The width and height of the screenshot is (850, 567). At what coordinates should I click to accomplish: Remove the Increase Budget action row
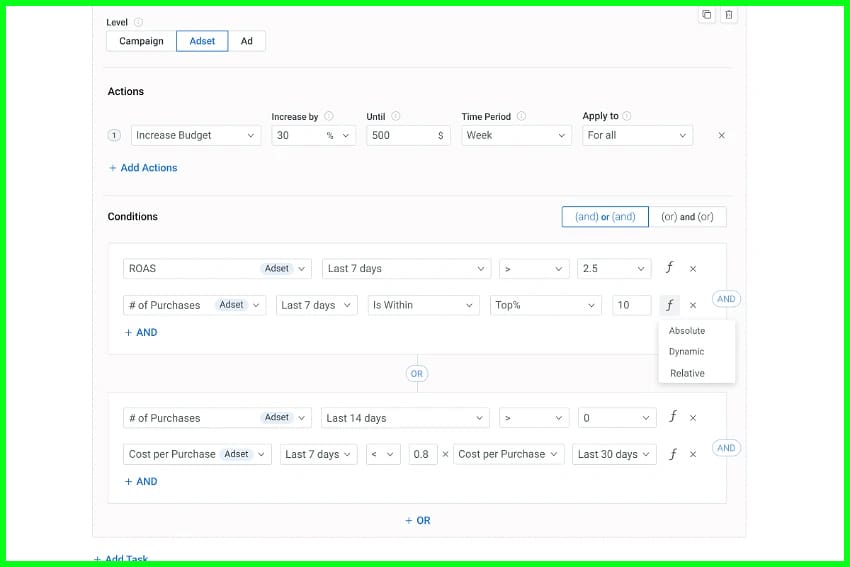[721, 136]
